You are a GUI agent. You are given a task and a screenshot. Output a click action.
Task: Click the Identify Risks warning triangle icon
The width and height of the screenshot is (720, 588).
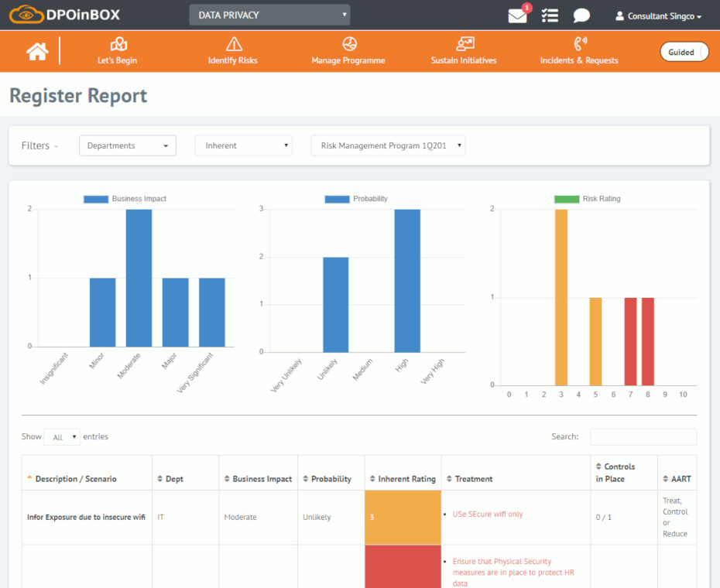[x=233, y=44]
